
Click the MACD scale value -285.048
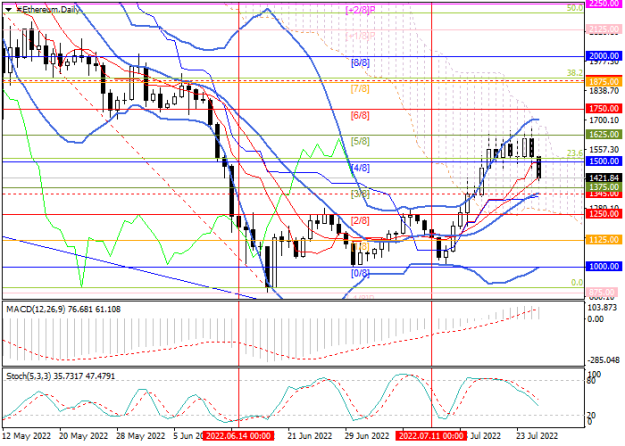coord(604,360)
